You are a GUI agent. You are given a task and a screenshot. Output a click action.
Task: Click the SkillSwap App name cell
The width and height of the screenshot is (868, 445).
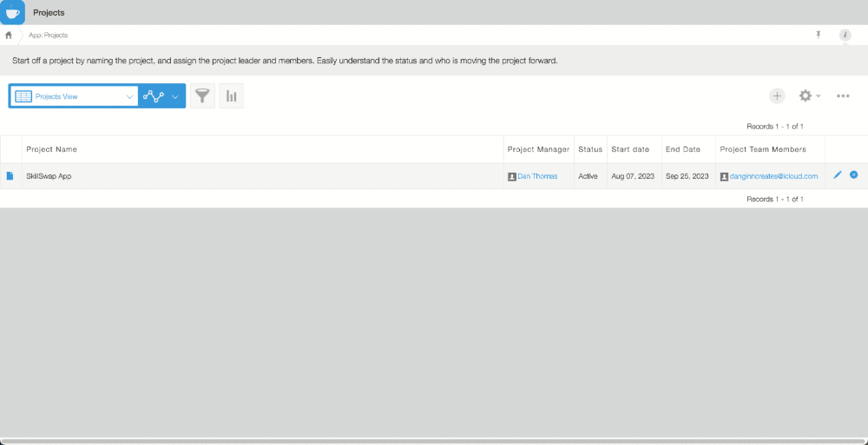(262, 176)
